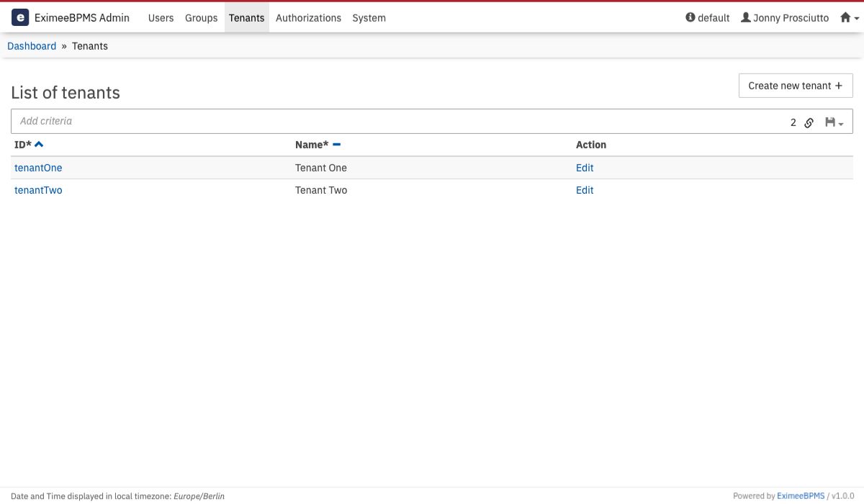The image size is (864, 504).
Task: Sort by Name using dash icon
Action: pos(336,144)
